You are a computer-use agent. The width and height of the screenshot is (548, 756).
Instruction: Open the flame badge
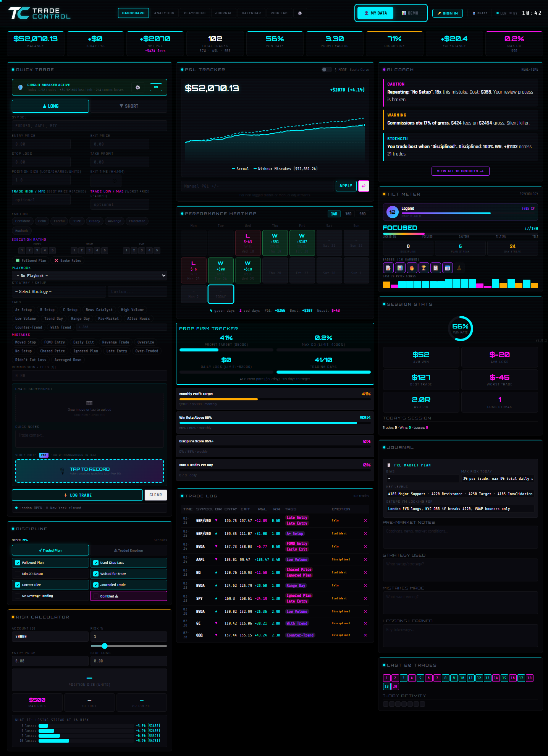click(412, 268)
